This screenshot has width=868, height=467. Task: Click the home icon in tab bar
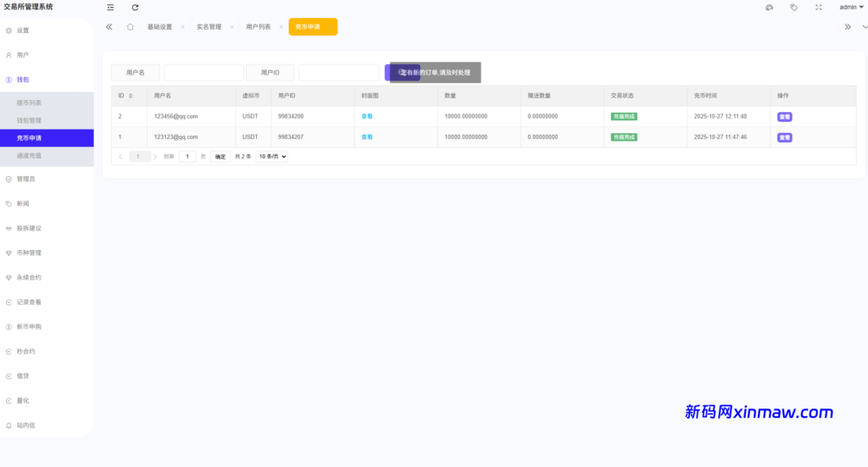pyautogui.click(x=130, y=27)
